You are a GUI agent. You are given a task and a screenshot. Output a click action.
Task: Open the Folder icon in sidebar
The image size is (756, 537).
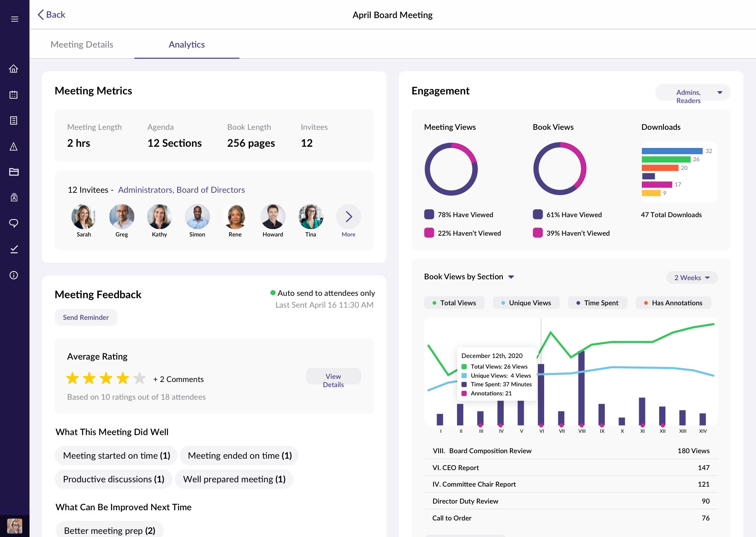tap(14, 172)
